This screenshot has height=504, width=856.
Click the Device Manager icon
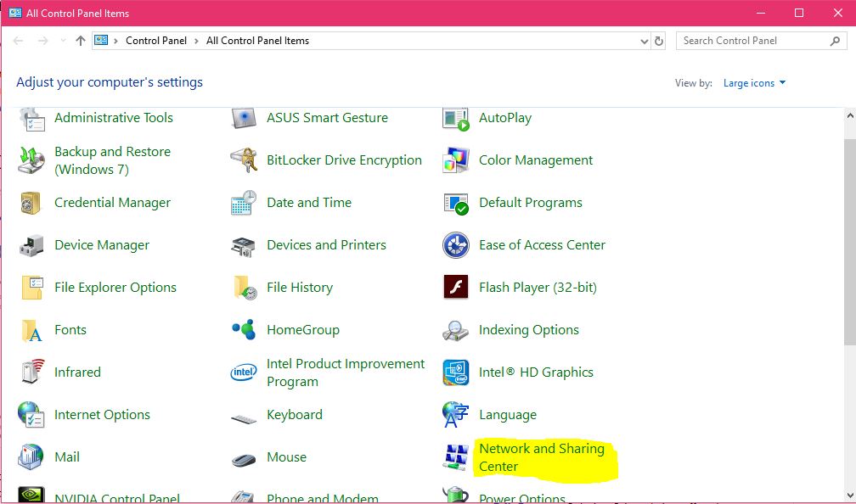click(x=31, y=245)
